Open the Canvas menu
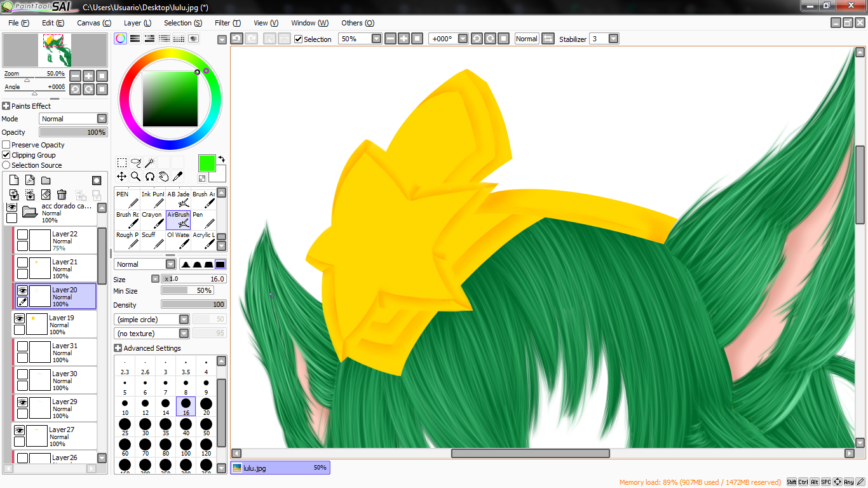 [94, 23]
